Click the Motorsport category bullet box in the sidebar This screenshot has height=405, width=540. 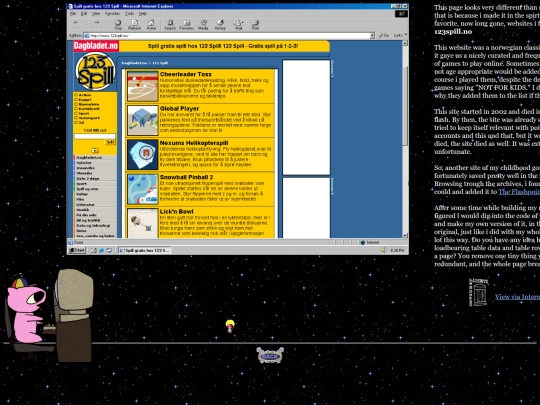tap(76, 118)
